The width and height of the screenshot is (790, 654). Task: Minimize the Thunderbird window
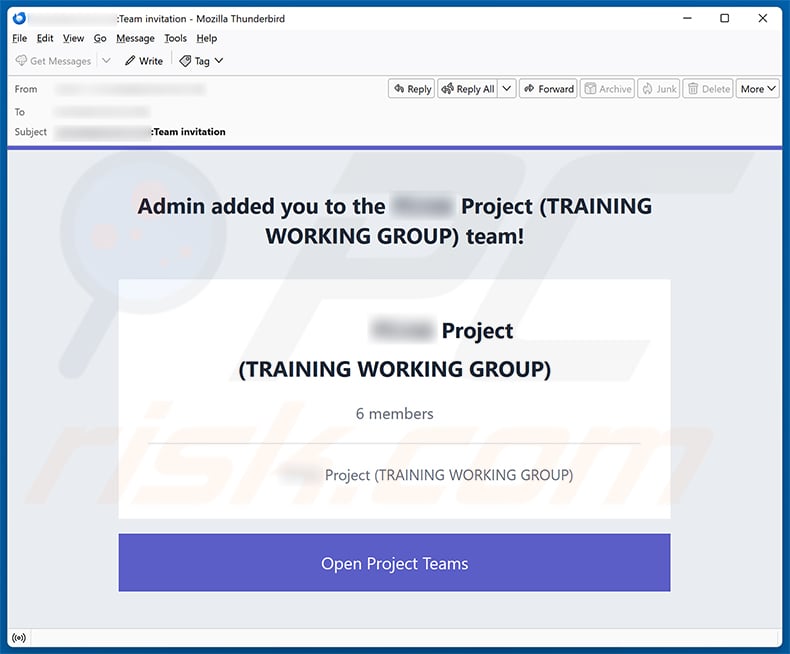pyautogui.click(x=687, y=19)
